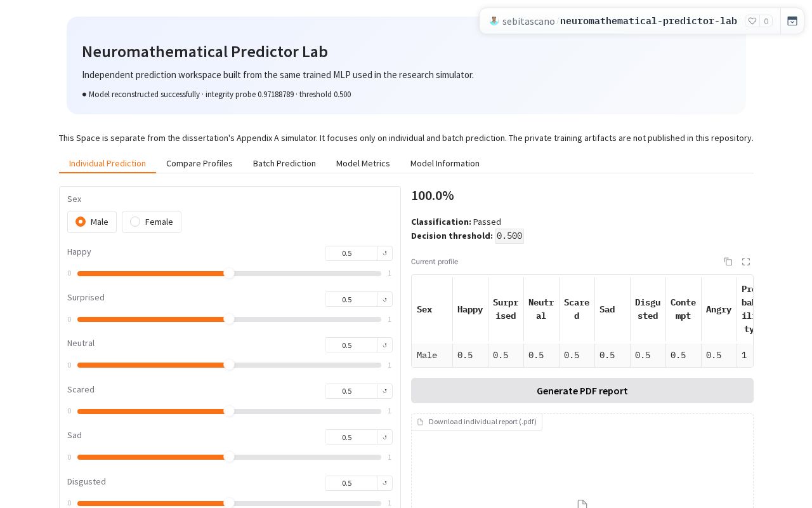
Task: Select the Male radio option
Action: tap(92, 222)
